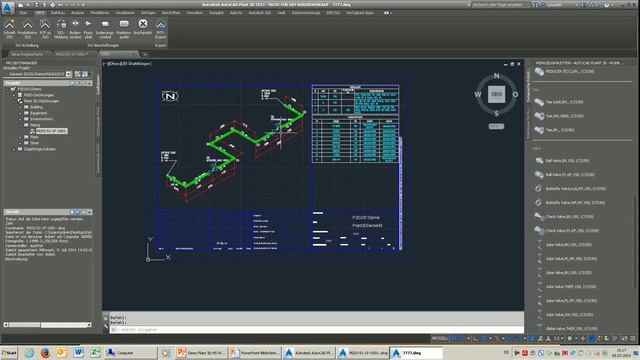The image size is (640, 360).
Task: Select Ball Valve,BV palette tool
Action: click(x=562, y=160)
